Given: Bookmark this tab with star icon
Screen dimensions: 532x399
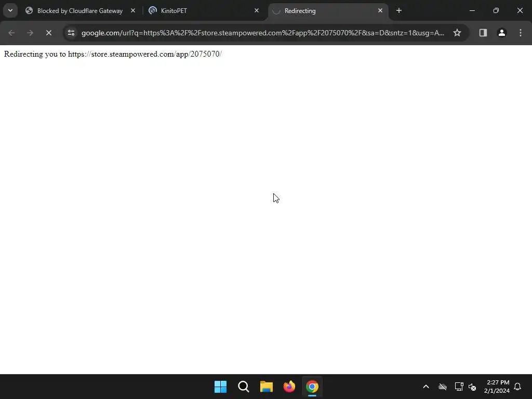Looking at the screenshot, I should click(x=457, y=33).
